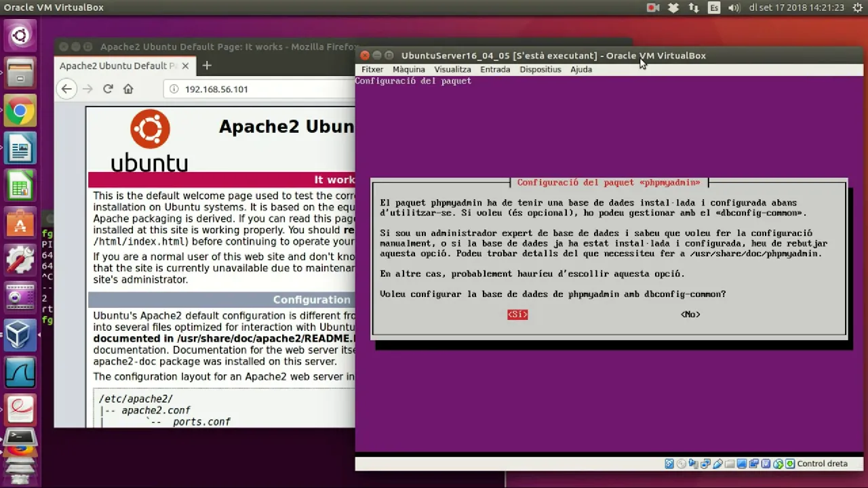Viewport: 868px width, 488px height.
Task: Click the video capture icon in VM status bar
Action: (753, 464)
